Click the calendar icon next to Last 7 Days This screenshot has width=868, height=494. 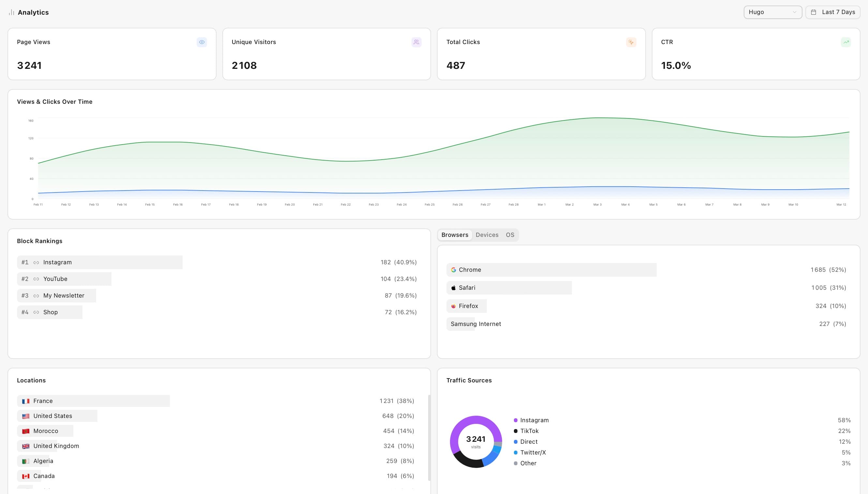point(814,12)
